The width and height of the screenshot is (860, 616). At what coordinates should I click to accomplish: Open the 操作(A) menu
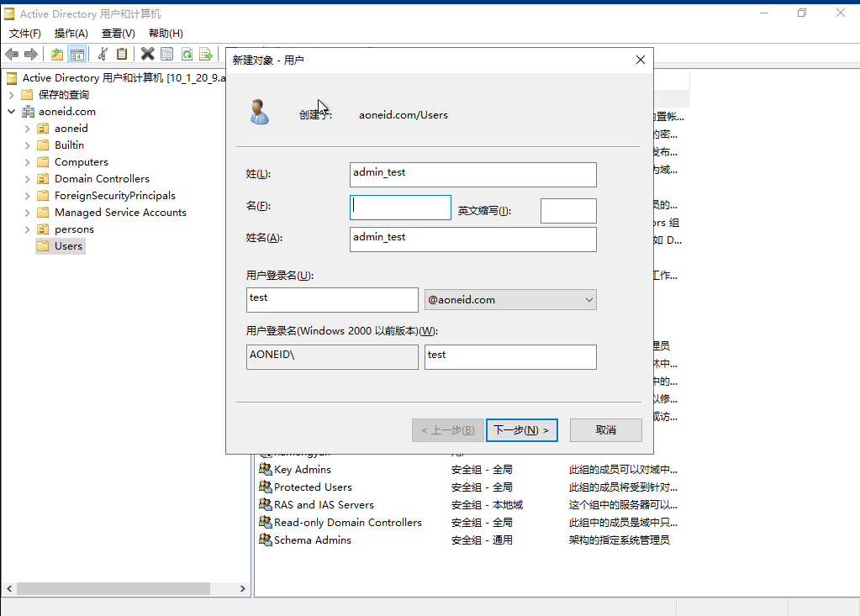coord(71,34)
